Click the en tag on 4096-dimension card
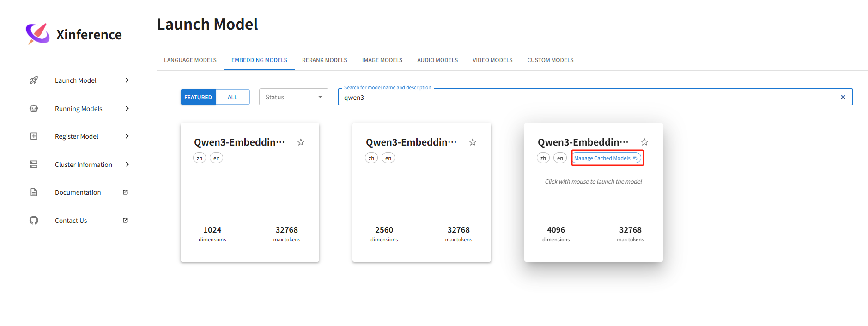The width and height of the screenshot is (868, 326). (560, 158)
